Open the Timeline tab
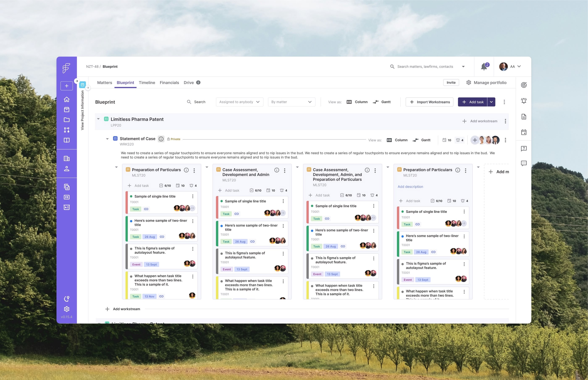 [x=147, y=83]
